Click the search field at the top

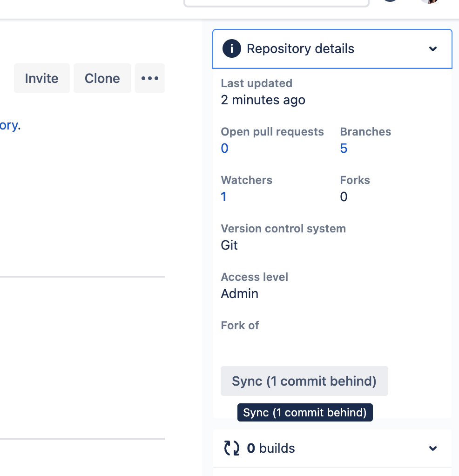pyautogui.click(x=276, y=2)
